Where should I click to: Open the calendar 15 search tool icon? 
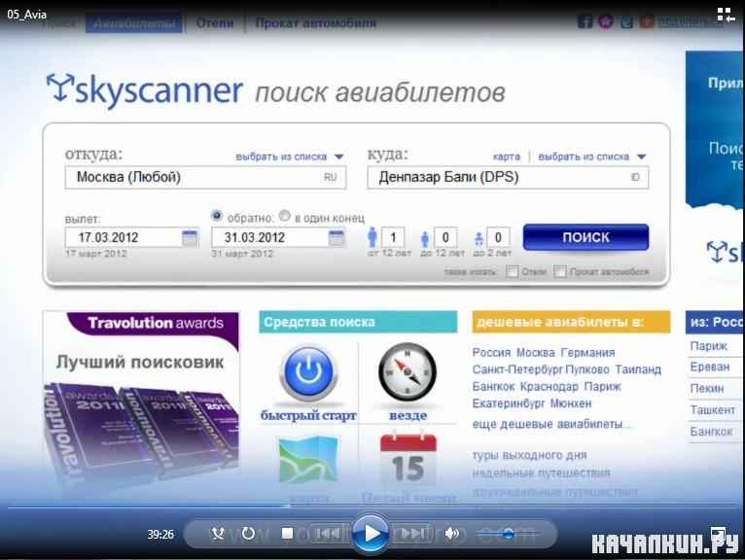408,458
